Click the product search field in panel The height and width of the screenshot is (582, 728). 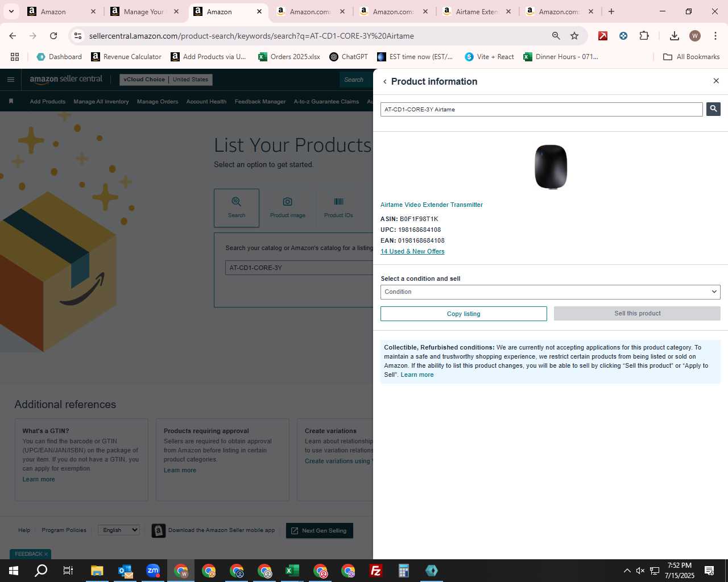[x=541, y=109]
